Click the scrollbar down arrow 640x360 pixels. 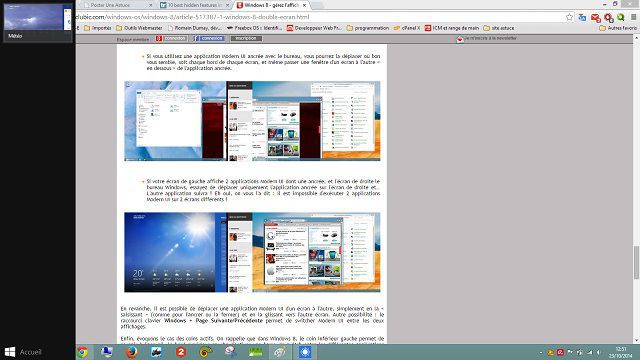(x=636, y=340)
